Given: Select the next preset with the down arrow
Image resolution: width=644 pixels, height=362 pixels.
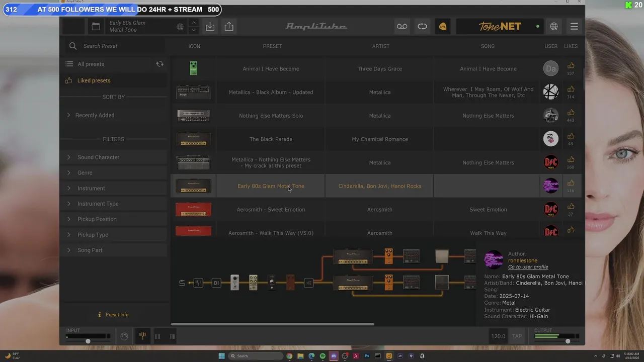Looking at the screenshot, I should tap(194, 30).
